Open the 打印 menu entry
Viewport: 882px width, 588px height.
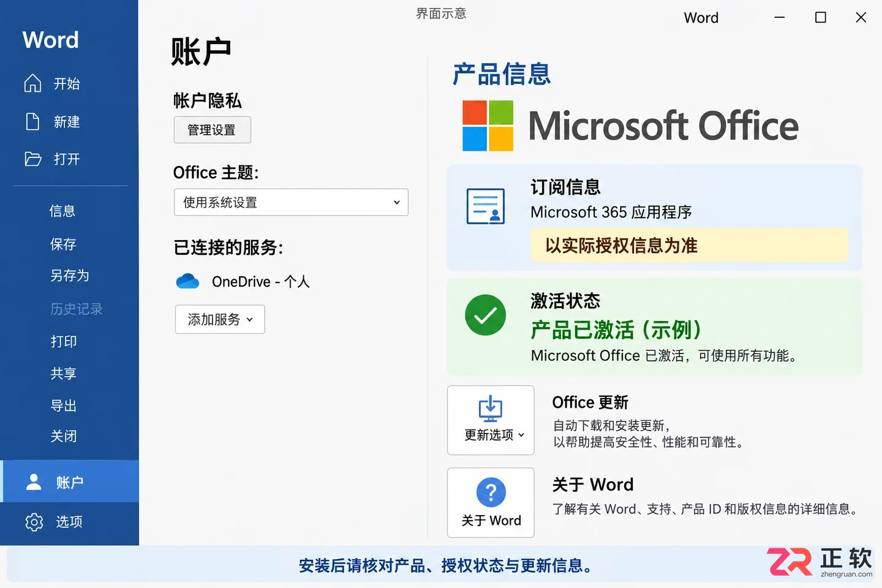[x=64, y=341]
